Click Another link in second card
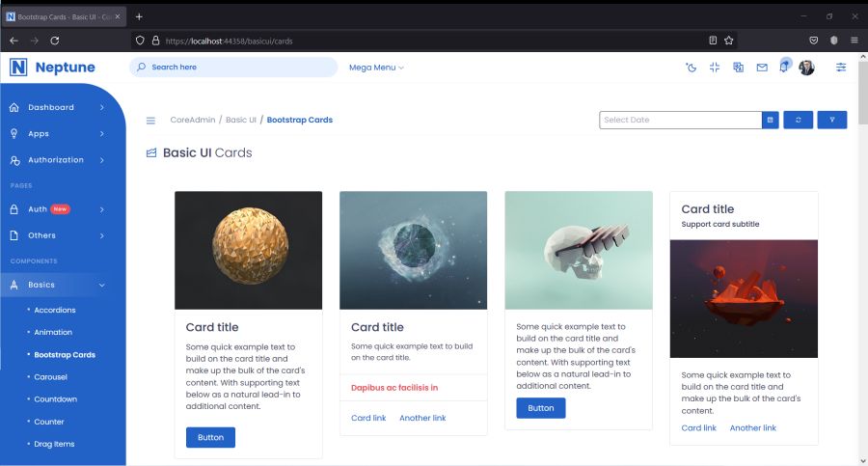Image resolution: width=868 pixels, height=466 pixels. click(x=422, y=418)
